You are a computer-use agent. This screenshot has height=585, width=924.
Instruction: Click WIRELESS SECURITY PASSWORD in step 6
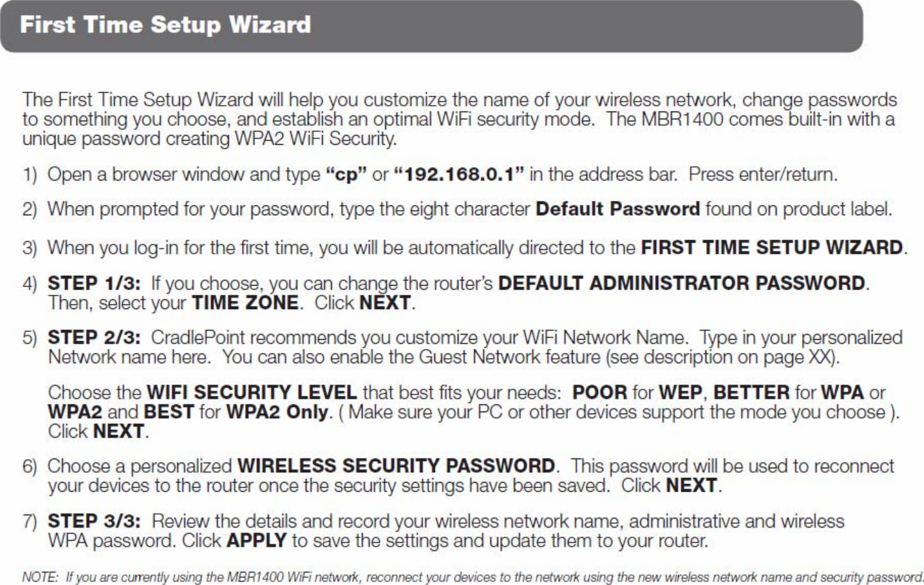[x=396, y=466]
